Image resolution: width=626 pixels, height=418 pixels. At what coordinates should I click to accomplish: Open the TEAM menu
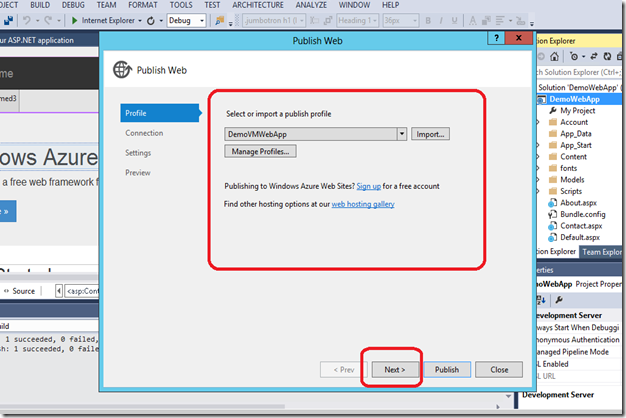(x=107, y=5)
